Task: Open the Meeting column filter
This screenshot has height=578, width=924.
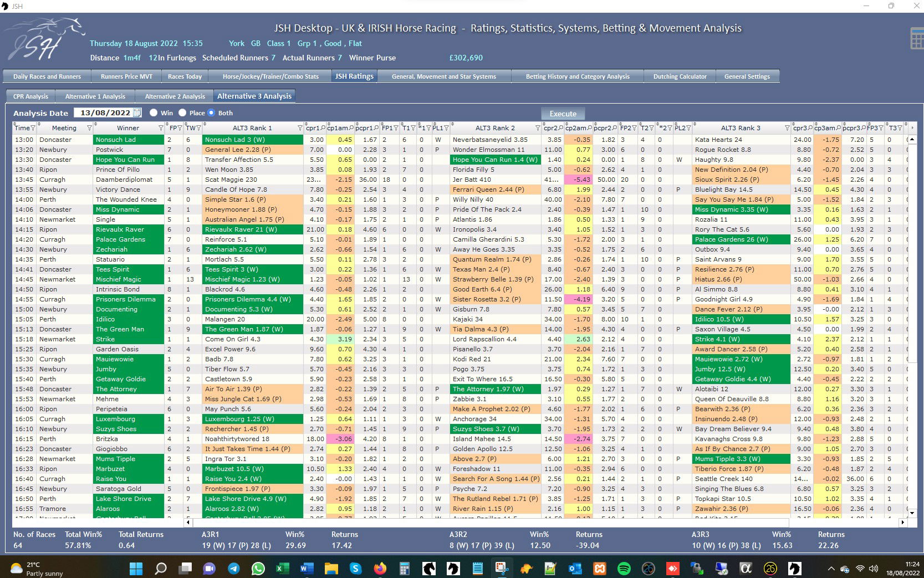Action: tap(89, 128)
